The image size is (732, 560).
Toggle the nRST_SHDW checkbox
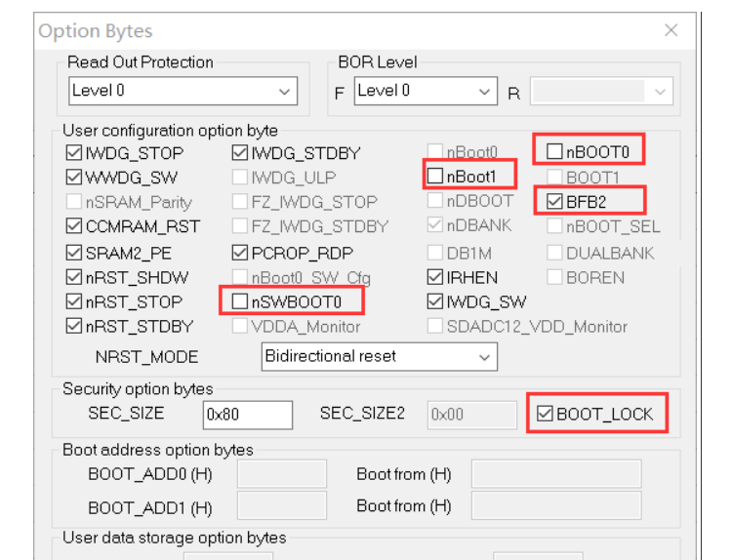tap(74, 277)
